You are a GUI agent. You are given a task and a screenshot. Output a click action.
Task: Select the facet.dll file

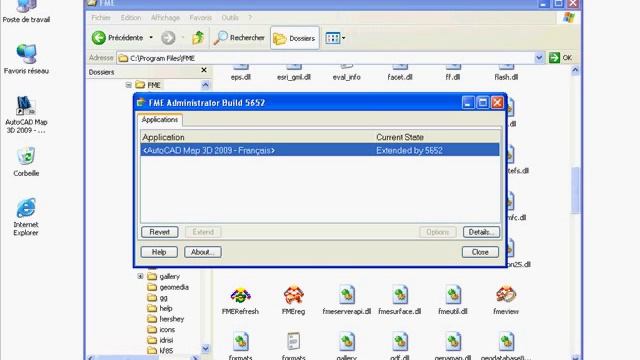point(400,73)
